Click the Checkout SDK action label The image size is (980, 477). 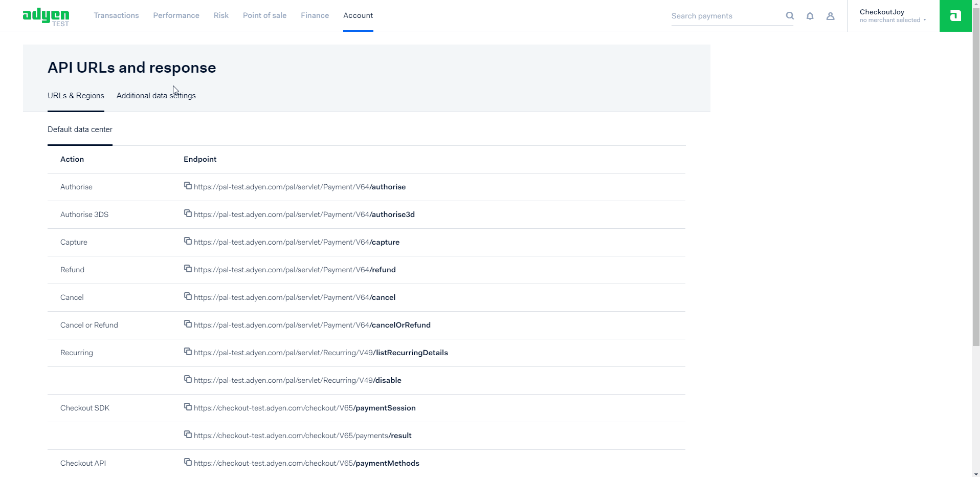(x=85, y=408)
